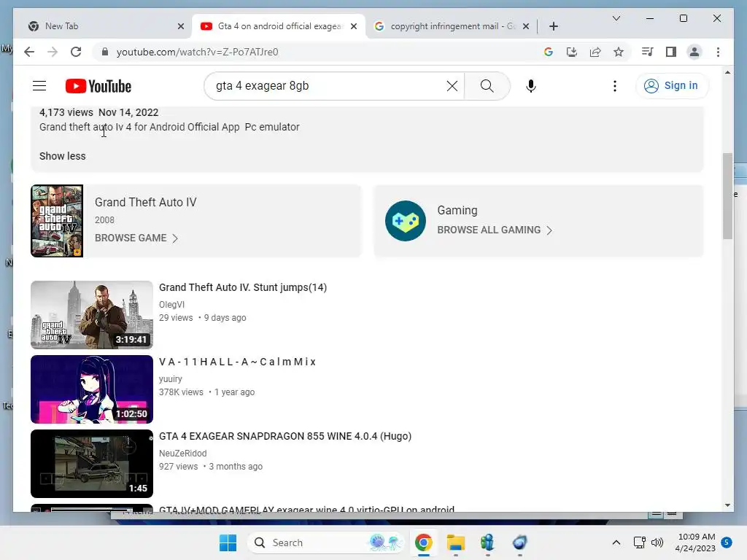Sign in to YouTube
The image size is (747, 560).
672,86
